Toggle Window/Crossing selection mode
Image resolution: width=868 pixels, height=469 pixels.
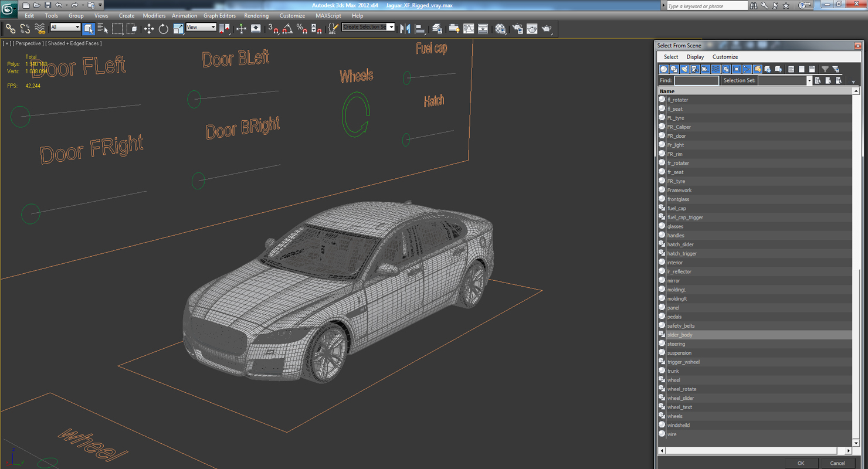(132, 28)
